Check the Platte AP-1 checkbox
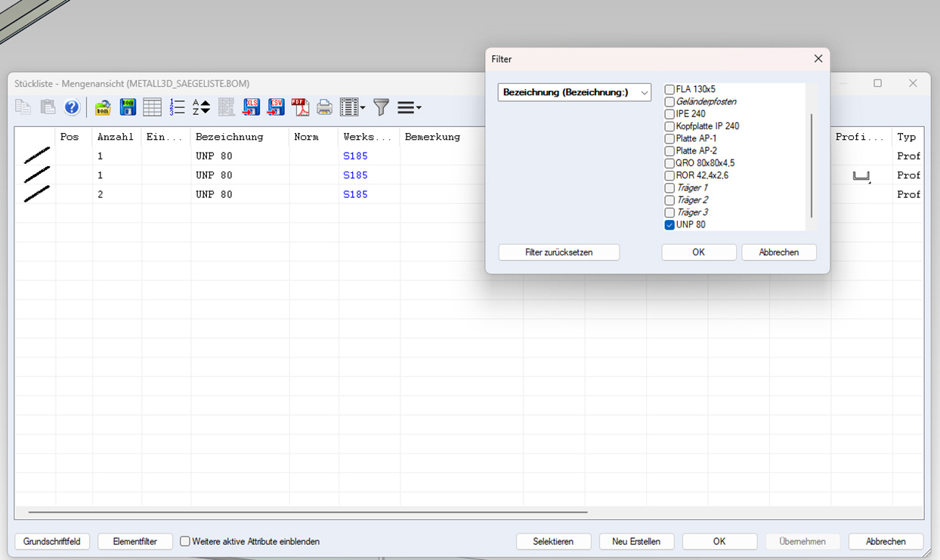This screenshot has width=940, height=560. (x=669, y=139)
